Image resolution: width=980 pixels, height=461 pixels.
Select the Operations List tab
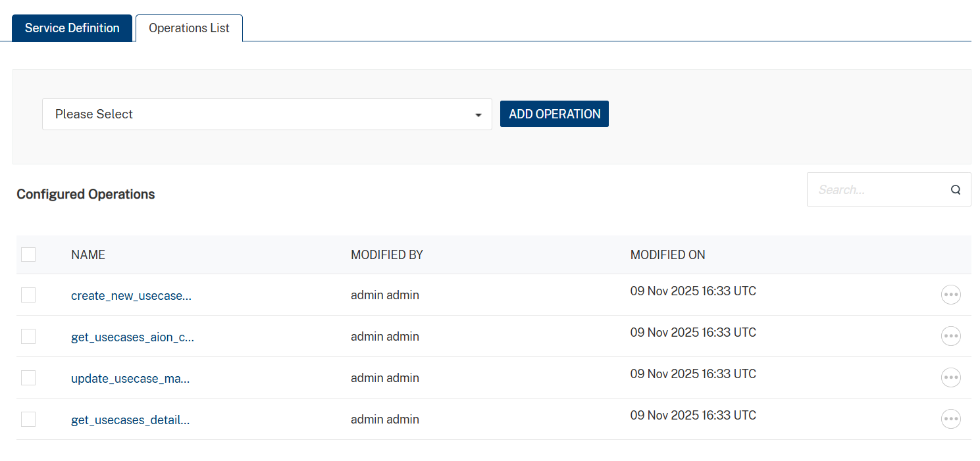point(189,28)
